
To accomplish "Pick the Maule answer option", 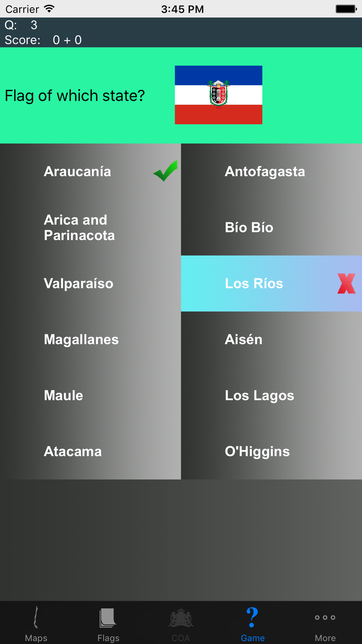I will pos(90,396).
